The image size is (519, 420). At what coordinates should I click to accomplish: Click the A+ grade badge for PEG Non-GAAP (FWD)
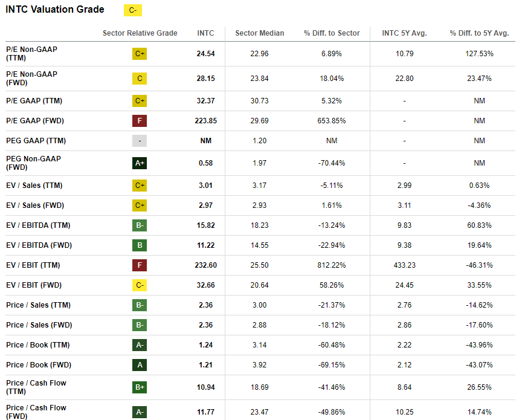pos(140,163)
